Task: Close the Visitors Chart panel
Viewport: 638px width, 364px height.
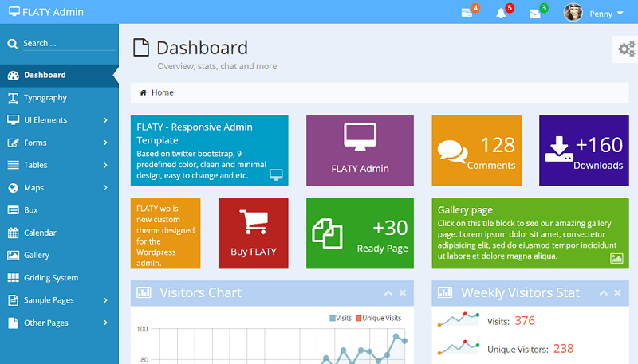Action: point(403,293)
